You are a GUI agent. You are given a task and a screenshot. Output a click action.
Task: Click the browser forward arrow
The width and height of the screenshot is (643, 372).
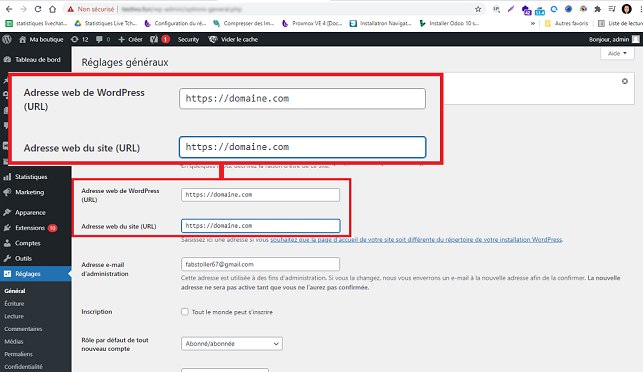(23, 9)
